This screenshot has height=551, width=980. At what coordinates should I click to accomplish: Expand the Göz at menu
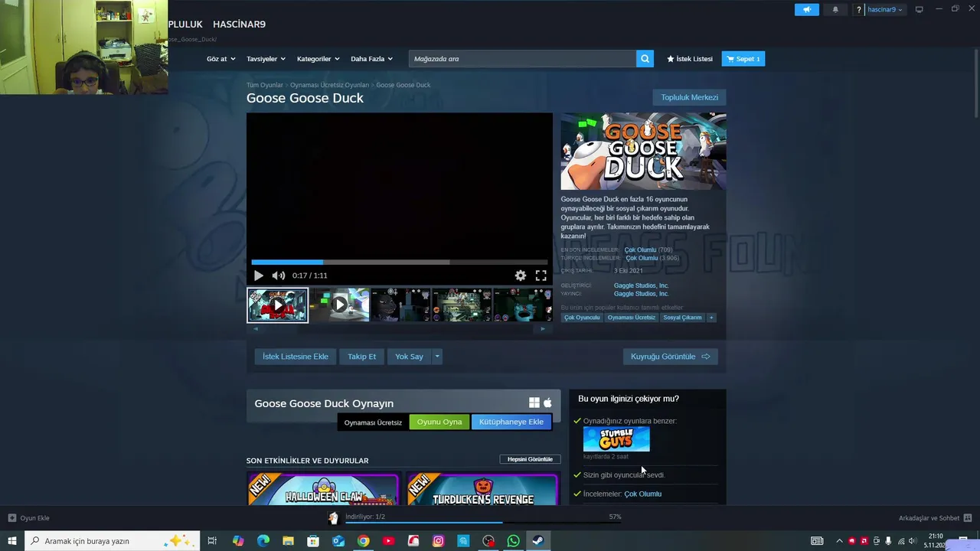(x=220, y=59)
